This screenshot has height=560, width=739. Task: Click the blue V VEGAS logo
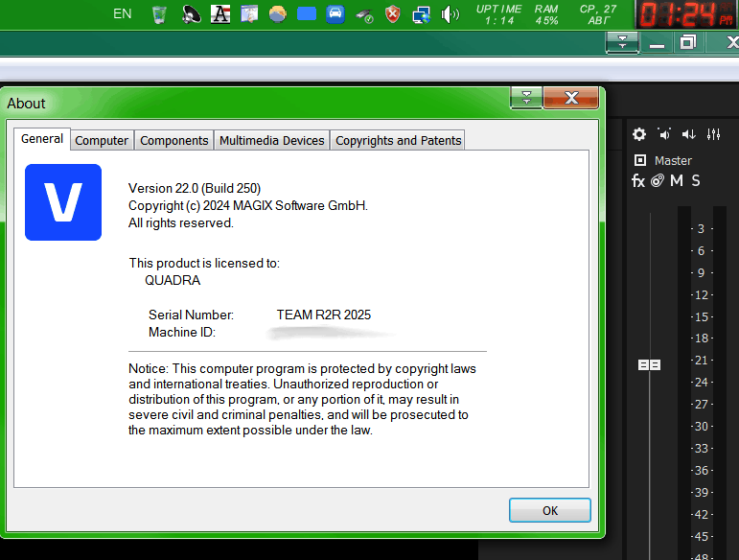coord(63,202)
